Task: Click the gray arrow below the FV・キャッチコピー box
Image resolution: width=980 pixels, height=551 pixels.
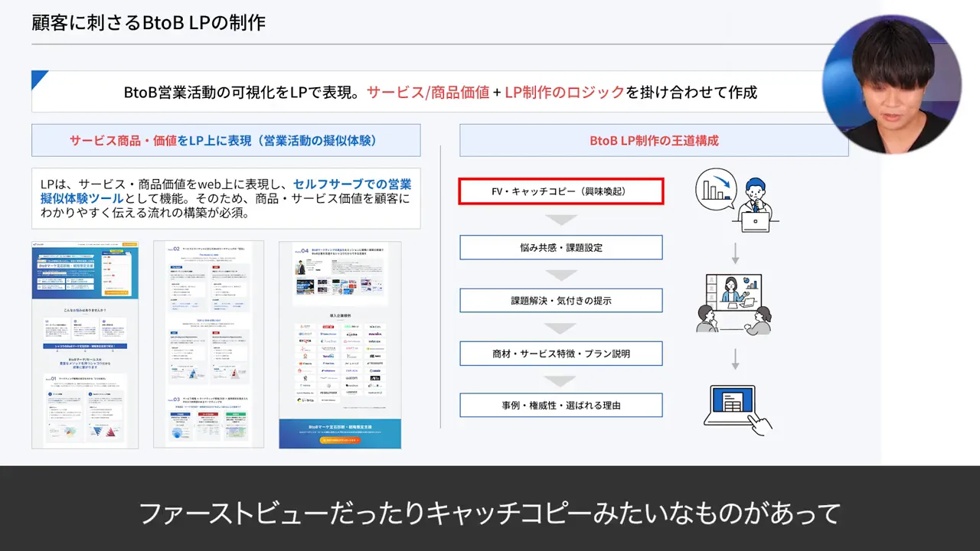Action: point(560,220)
